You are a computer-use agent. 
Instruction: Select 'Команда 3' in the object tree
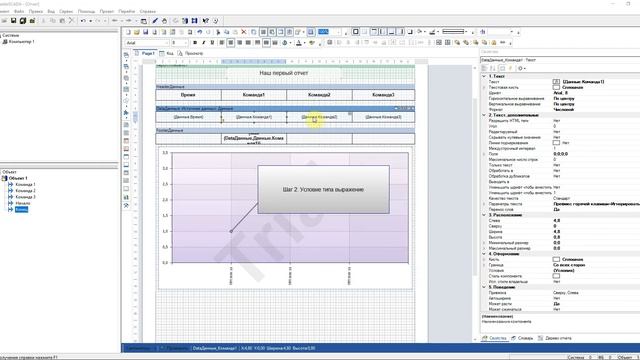tap(25, 197)
